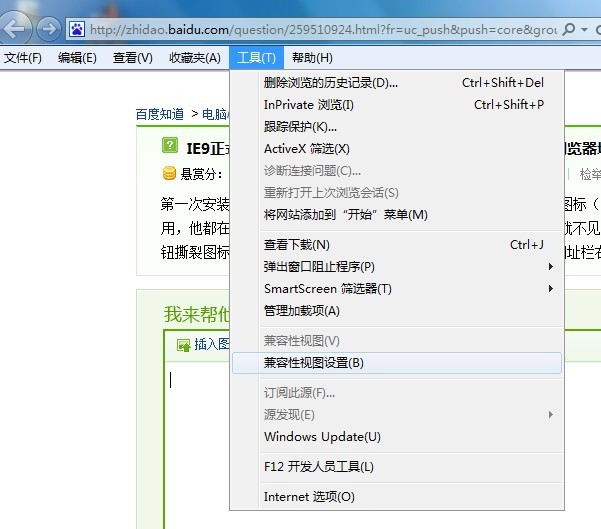
Task: Follow the 电脑 breadcrumb category link
Action: tap(215, 114)
